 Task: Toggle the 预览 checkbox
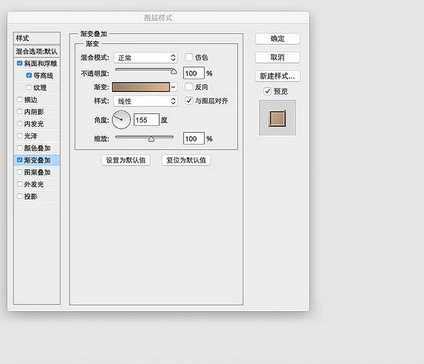pyautogui.click(x=267, y=91)
